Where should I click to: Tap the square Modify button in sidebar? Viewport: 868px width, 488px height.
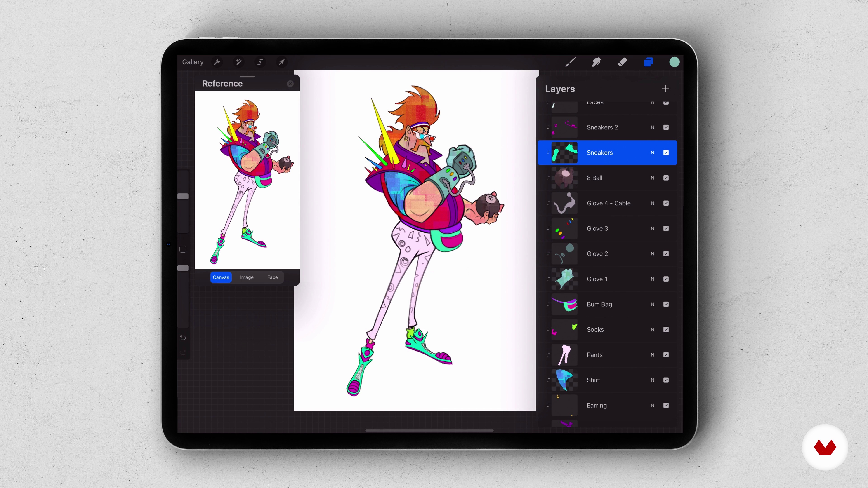(183, 249)
